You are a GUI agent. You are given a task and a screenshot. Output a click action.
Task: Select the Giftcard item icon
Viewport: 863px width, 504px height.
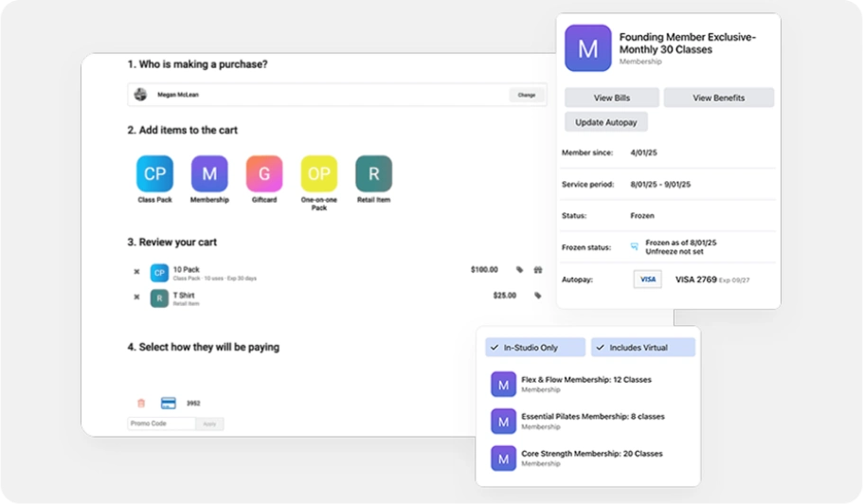[x=264, y=174]
